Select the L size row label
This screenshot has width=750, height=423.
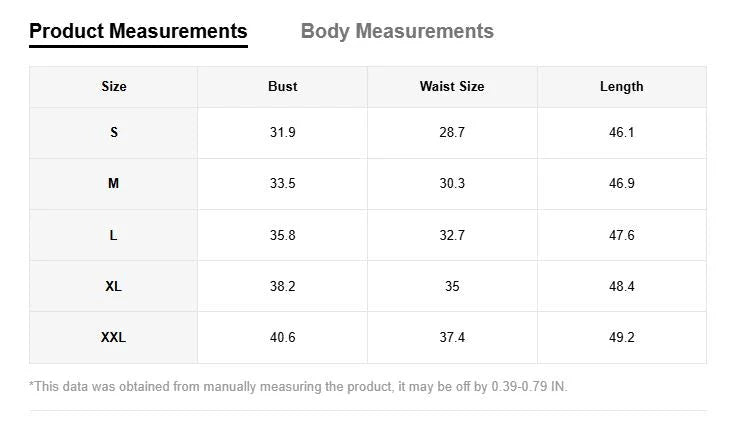113,235
